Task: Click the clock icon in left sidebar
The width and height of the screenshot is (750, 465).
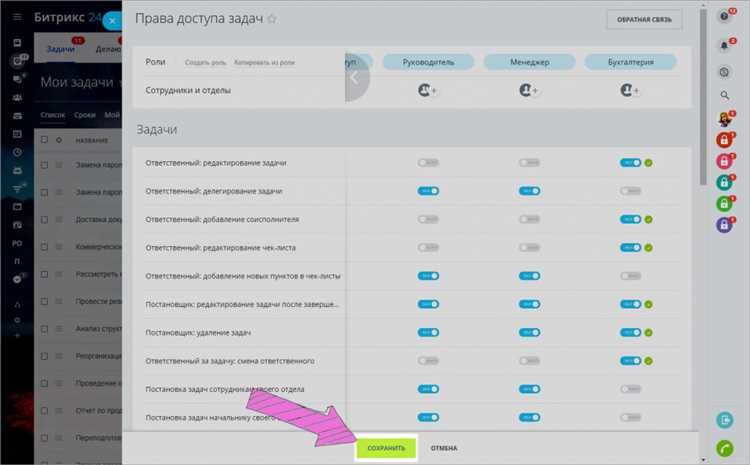Action: 17,152
